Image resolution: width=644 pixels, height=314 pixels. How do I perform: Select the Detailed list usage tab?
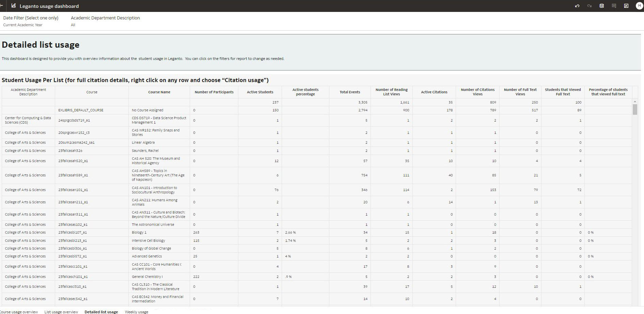(x=101, y=312)
